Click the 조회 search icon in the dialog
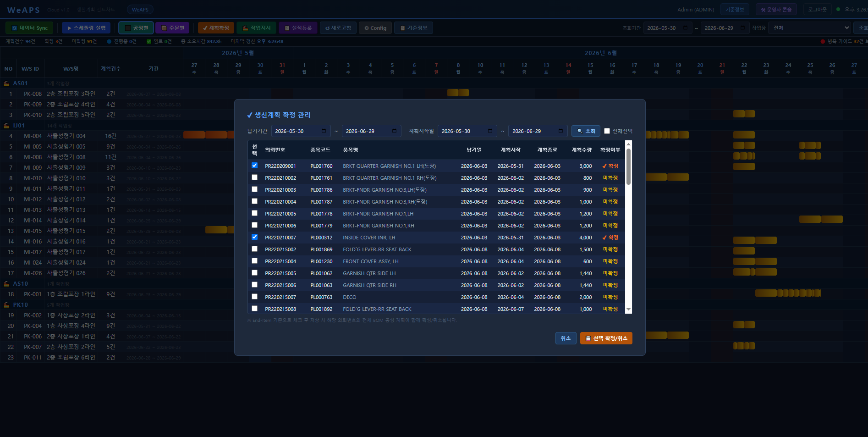The image size is (868, 437). [x=580, y=131]
